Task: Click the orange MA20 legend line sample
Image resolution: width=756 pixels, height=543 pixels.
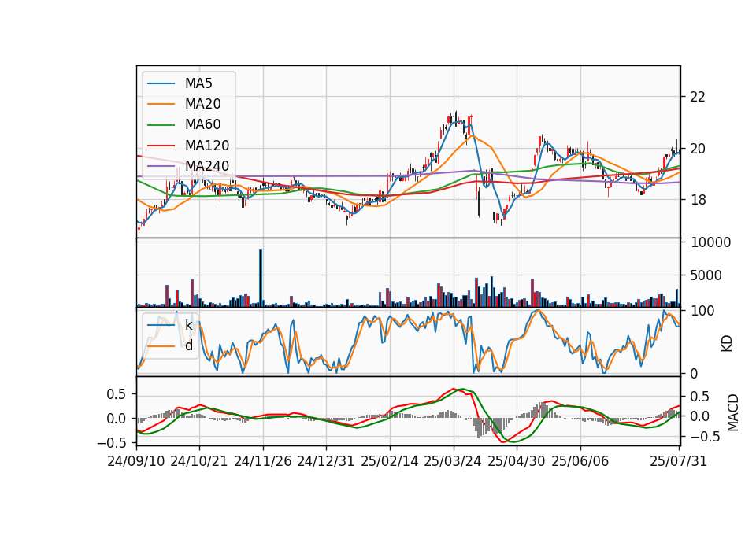Action: 161,104
